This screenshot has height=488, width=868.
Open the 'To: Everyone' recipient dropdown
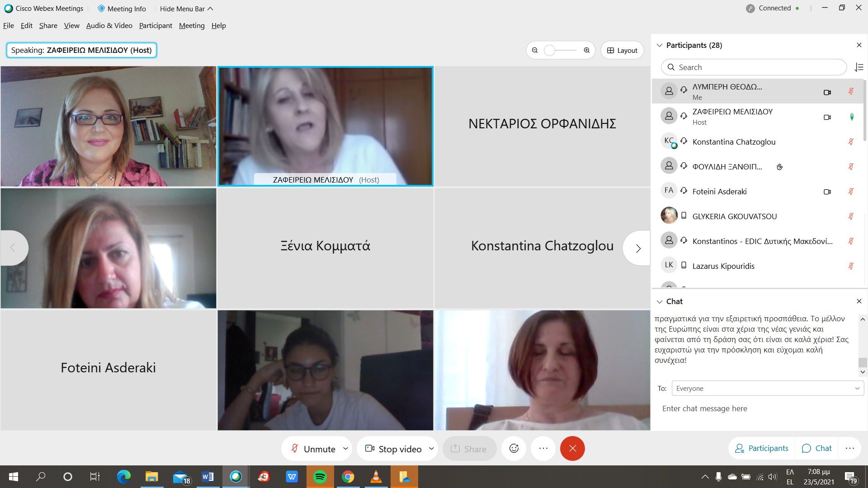(x=767, y=388)
